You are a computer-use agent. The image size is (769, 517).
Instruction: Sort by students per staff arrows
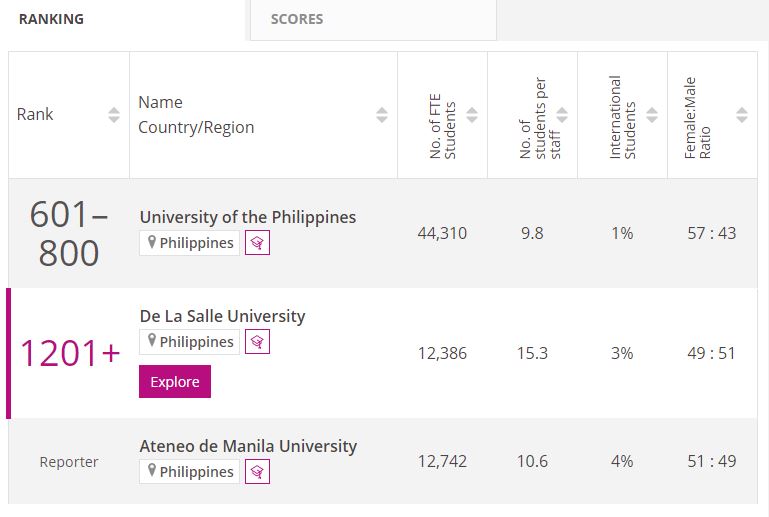coord(562,115)
